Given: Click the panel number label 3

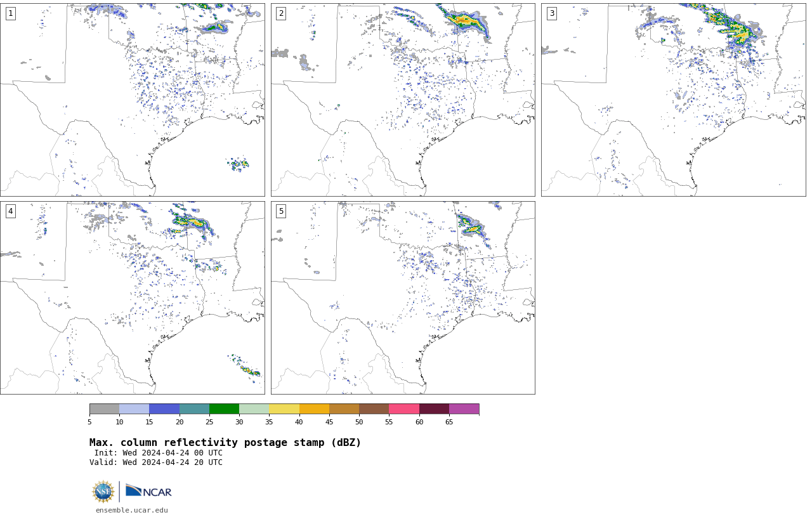Looking at the screenshot, I should [x=551, y=13].
